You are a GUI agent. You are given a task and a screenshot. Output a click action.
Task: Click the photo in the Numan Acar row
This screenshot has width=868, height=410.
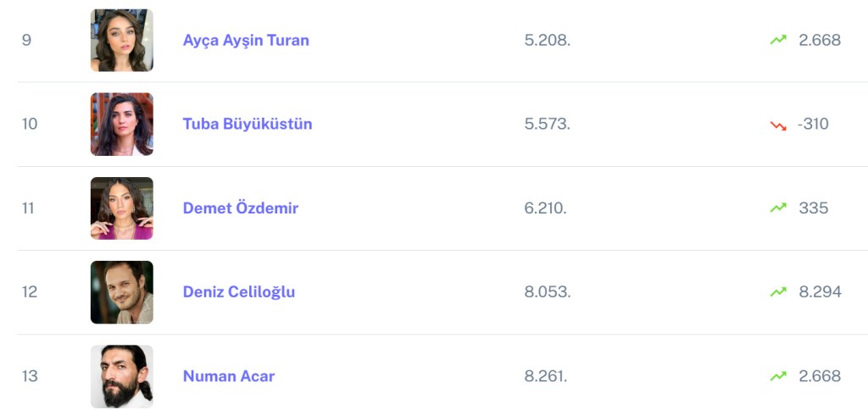pyautogui.click(x=122, y=376)
